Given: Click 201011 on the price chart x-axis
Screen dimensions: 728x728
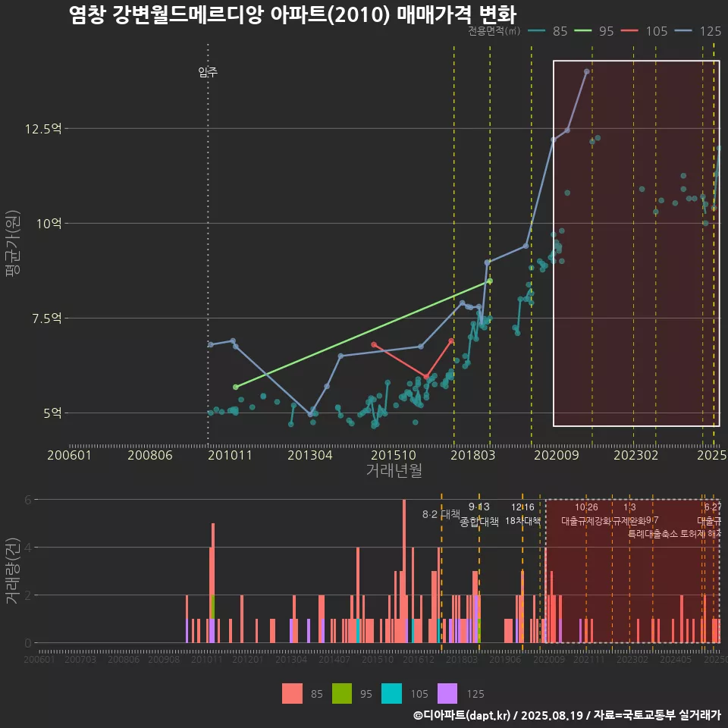Looking at the screenshot, I should click(x=230, y=455).
